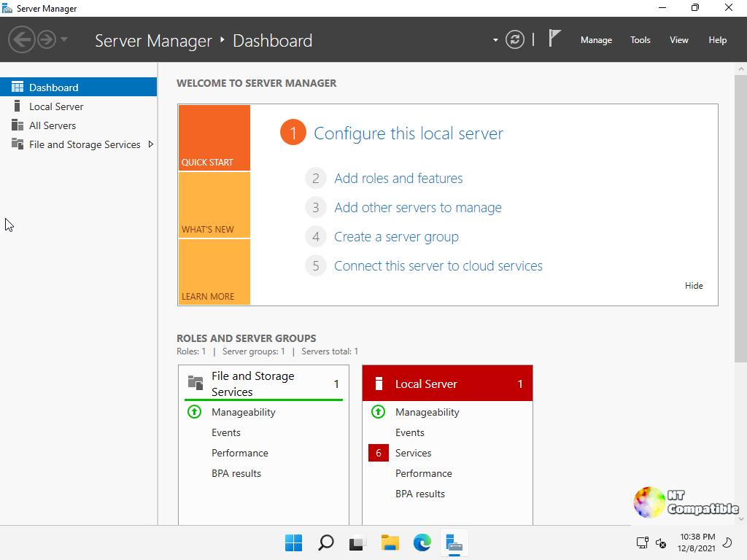Open the red Local Server tile header
This screenshot has height=560, width=747.
[x=447, y=384]
